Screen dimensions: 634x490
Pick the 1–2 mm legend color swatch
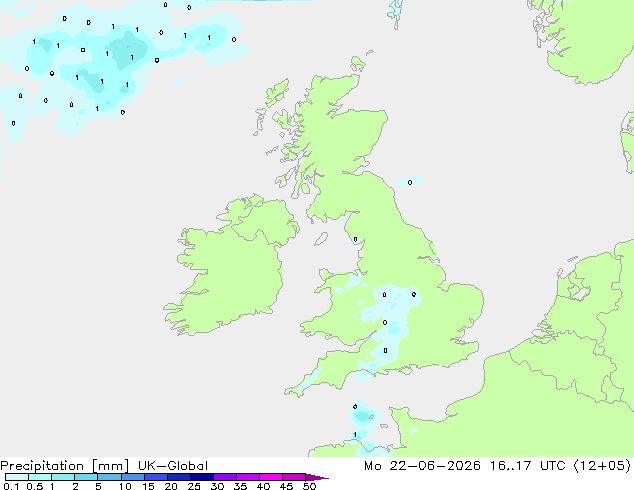click(63, 477)
